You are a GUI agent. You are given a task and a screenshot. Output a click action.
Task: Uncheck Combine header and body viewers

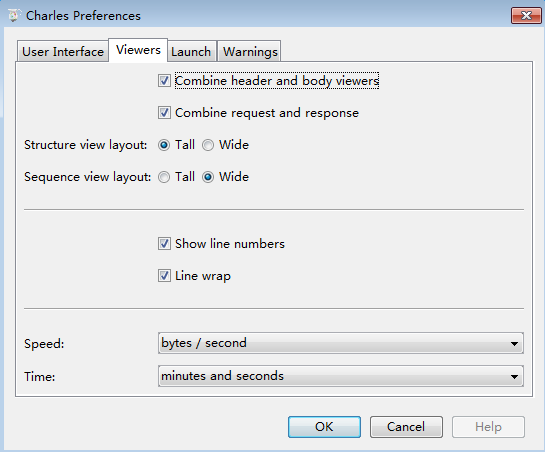point(164,81)
